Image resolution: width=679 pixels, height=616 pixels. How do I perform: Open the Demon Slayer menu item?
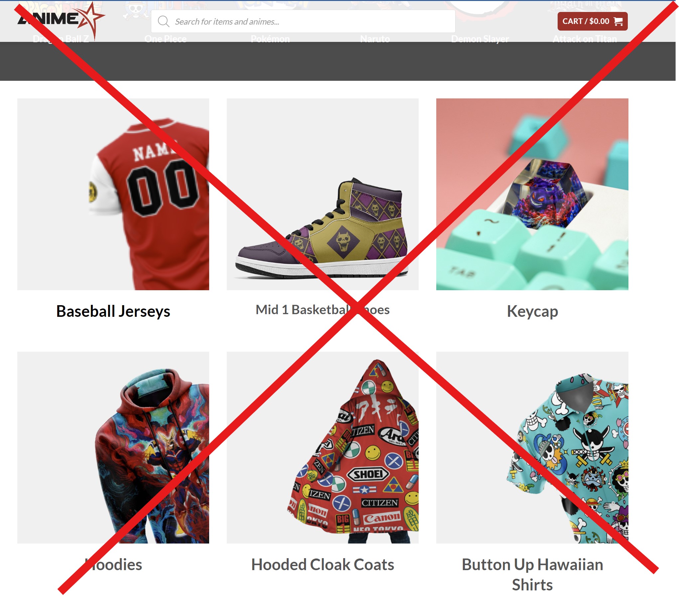click(x=480, y=39)
